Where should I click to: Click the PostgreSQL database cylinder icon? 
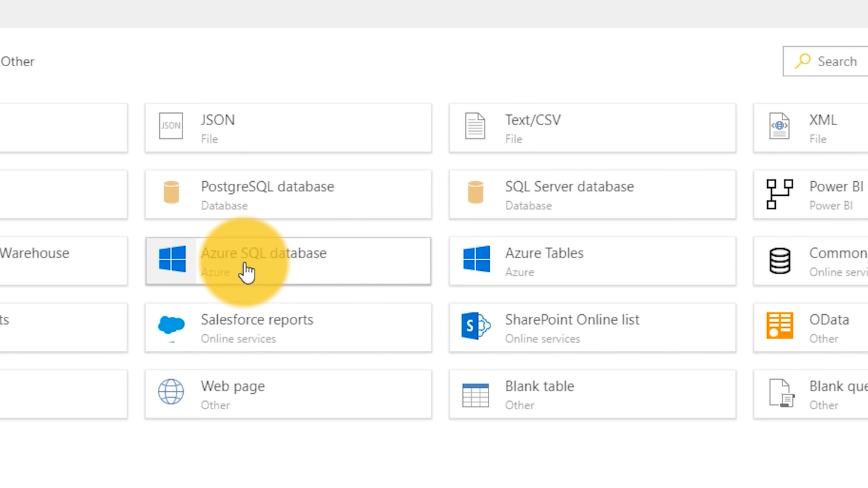(171, 193)
